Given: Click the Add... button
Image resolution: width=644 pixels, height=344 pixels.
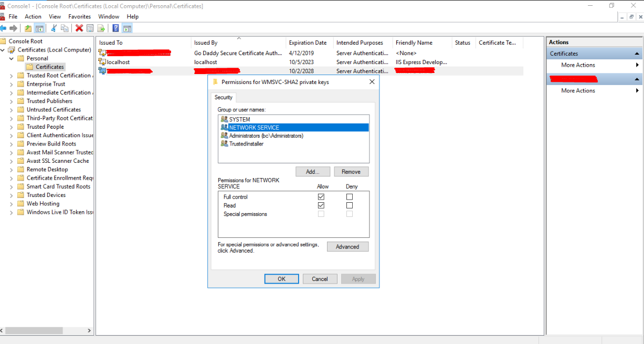Looking at the screenshot, I should click(313, 172).
